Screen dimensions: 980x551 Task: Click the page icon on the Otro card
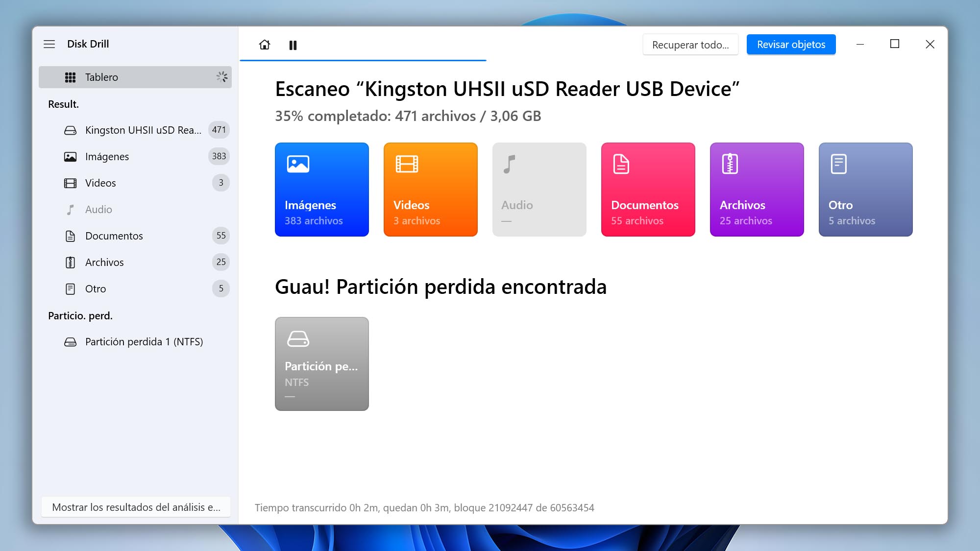[x=839, y=164]
